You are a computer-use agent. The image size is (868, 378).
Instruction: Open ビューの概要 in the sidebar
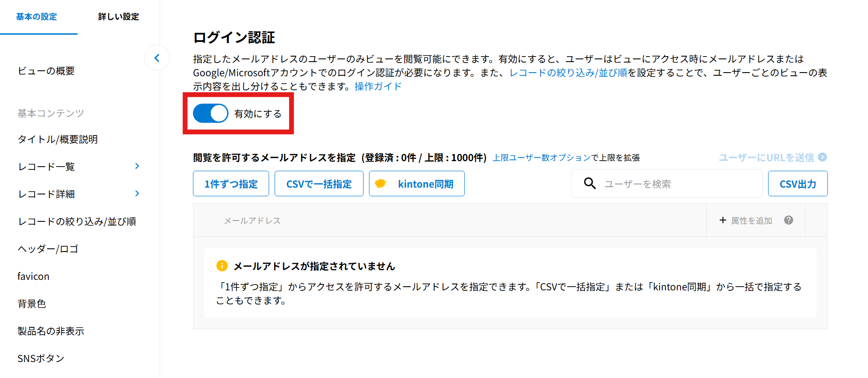[x=46, y=71]
